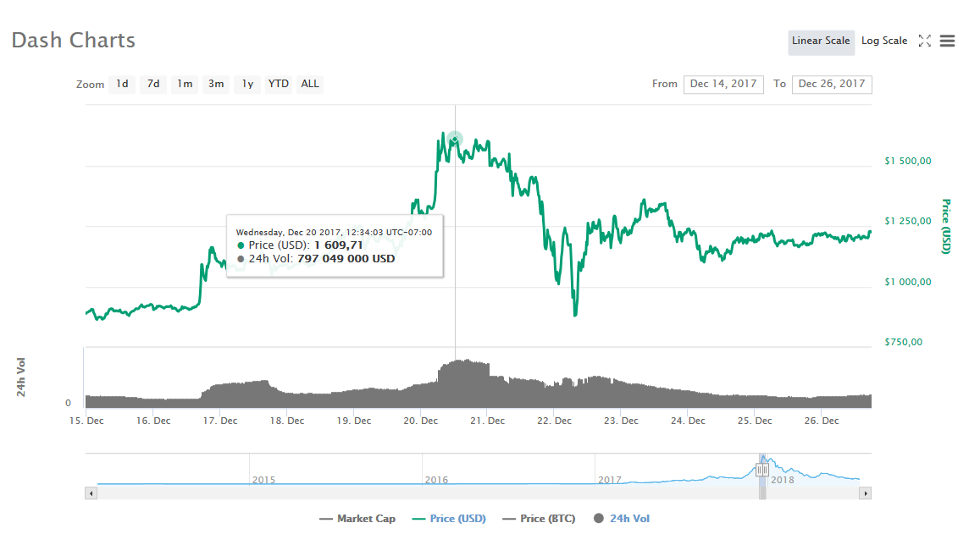
Task: Click tooltip price value 1 609,71
Action: pos(338,245)
